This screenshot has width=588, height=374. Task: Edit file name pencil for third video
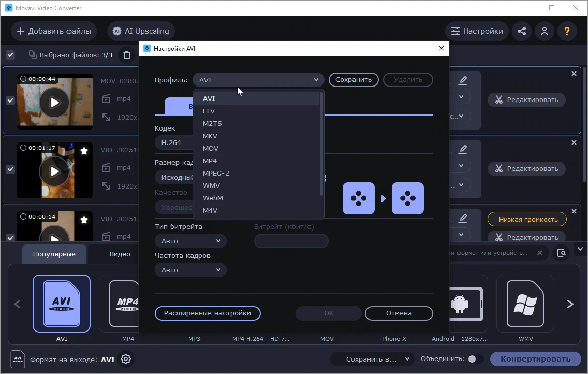click(x=463, y=218)
